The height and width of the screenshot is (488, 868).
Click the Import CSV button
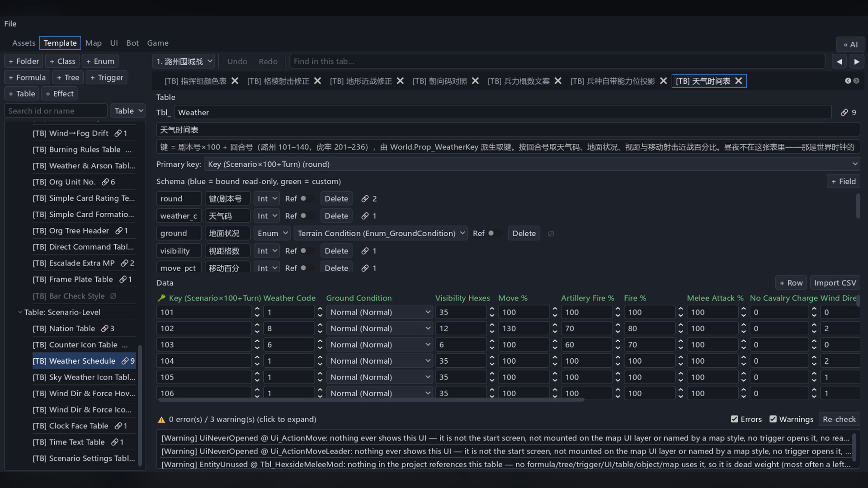point(835,283)
